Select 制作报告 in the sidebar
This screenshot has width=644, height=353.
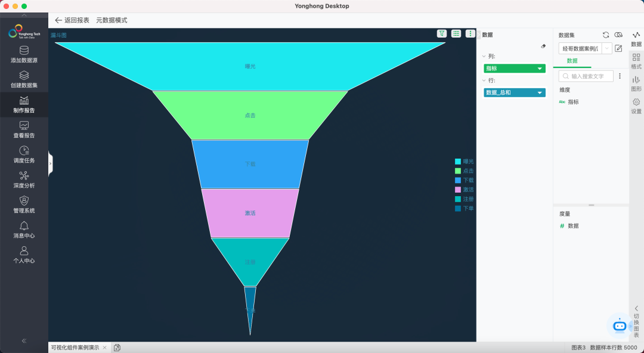tap(24, 104)
